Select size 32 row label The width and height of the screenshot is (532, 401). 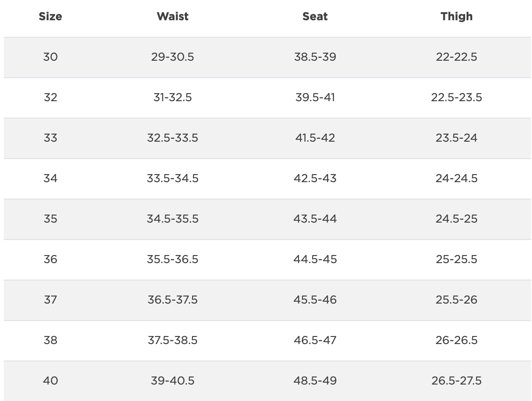pos(50,97)
